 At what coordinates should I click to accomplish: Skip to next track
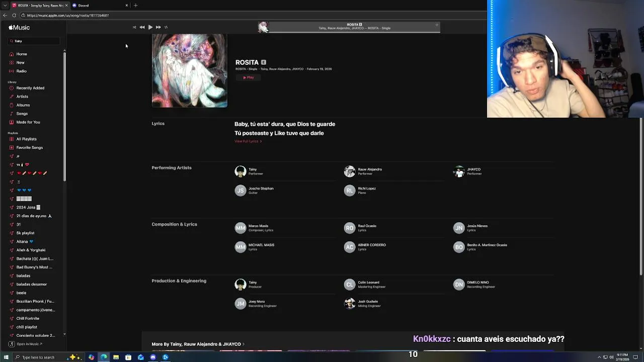click(158, 27)
